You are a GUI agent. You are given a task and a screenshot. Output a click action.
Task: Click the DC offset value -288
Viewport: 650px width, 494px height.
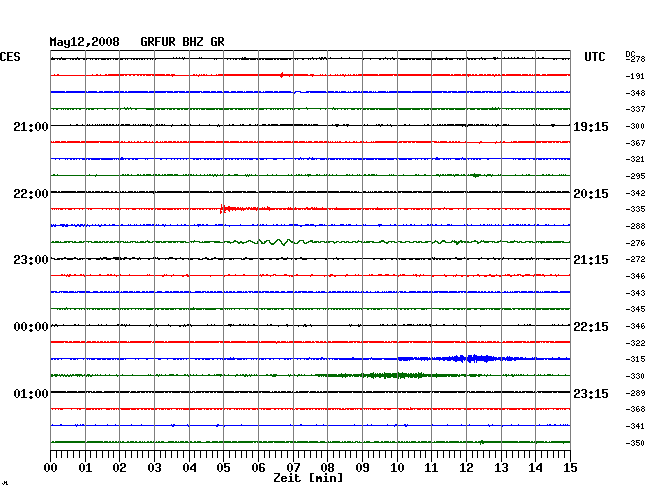pyautogui.click(x=635, y=226)
